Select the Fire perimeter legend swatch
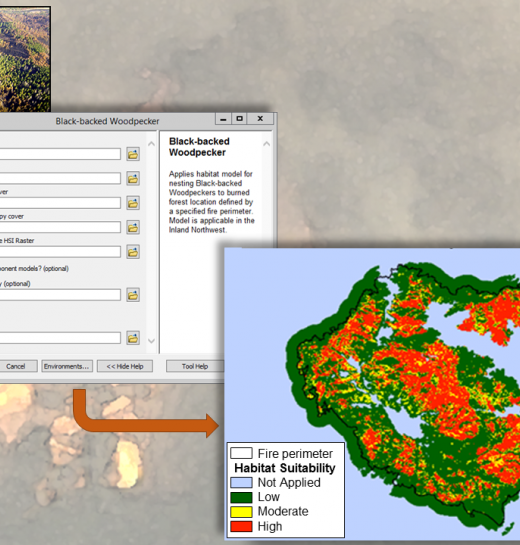Image resolution: width=520 pixels, height=545 pixels. pyautogui.click(x=241, y=453)
